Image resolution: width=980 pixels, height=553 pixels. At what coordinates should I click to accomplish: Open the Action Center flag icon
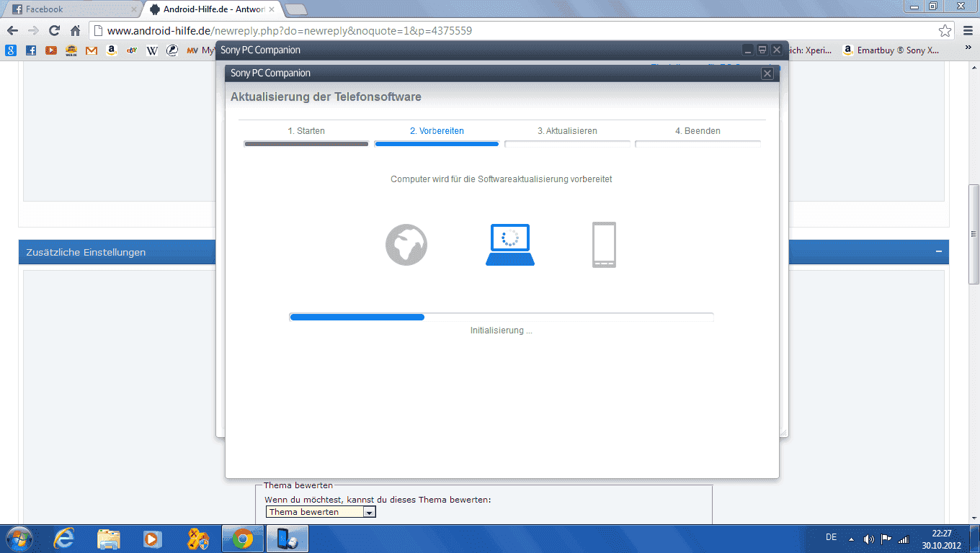point(886,539)
